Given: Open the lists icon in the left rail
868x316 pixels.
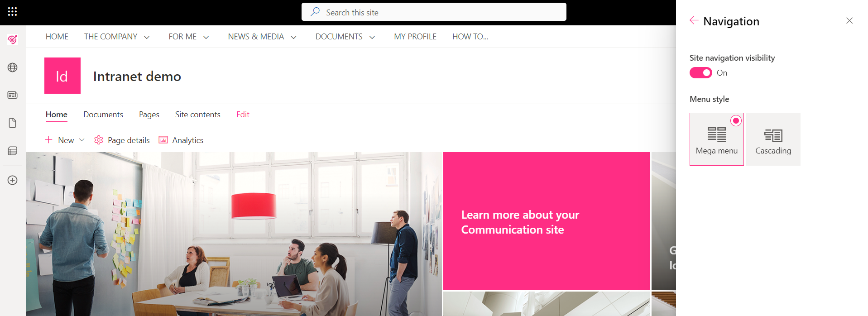Looking at the screenshot, I should [13, 151].
